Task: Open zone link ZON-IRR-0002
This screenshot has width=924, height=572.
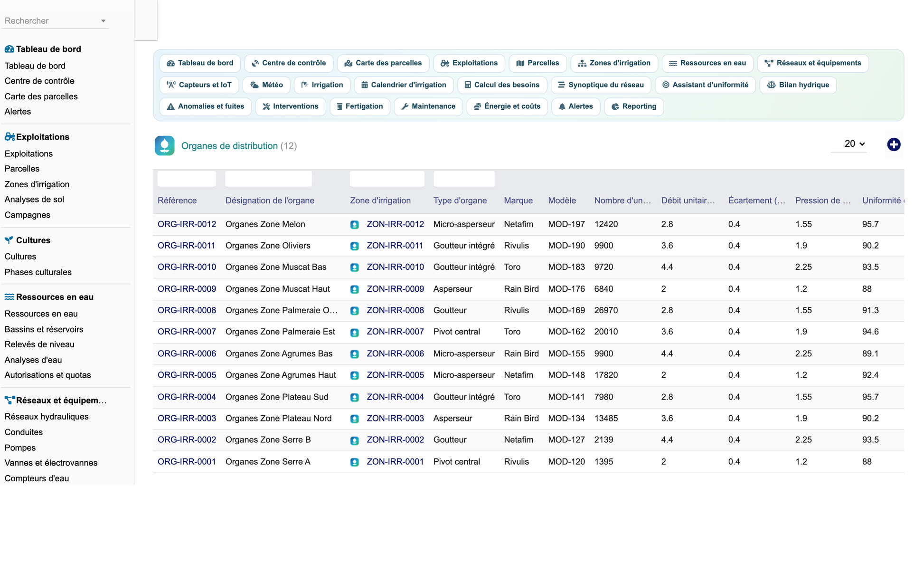Action: point(395,440)
